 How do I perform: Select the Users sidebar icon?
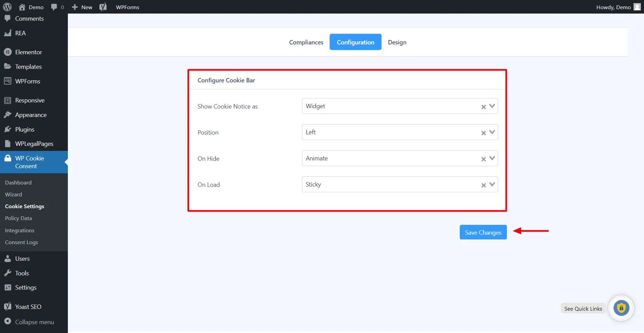(x=7, y=258)
